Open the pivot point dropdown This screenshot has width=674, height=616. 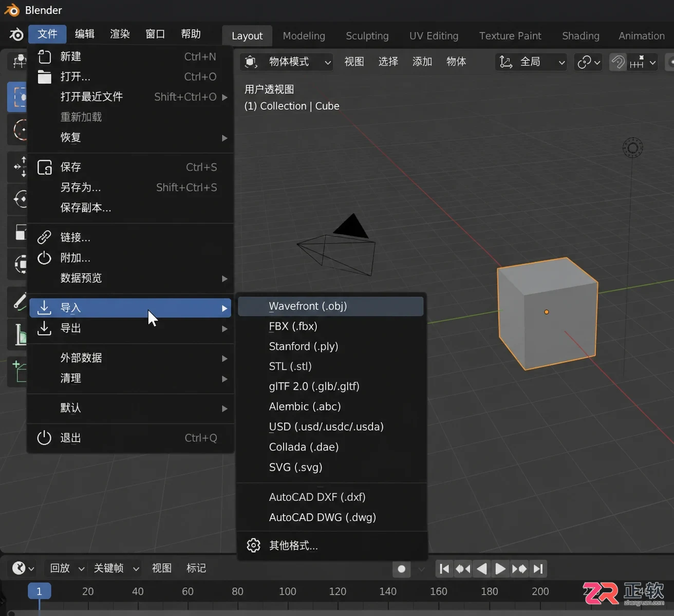coord(588,62)
